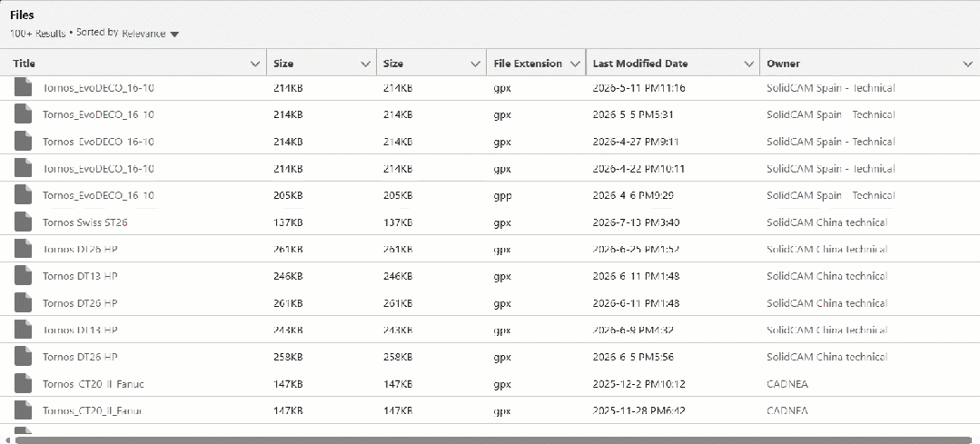
Task: Sort by the Last Modified Date header
Action: (640, 63)
